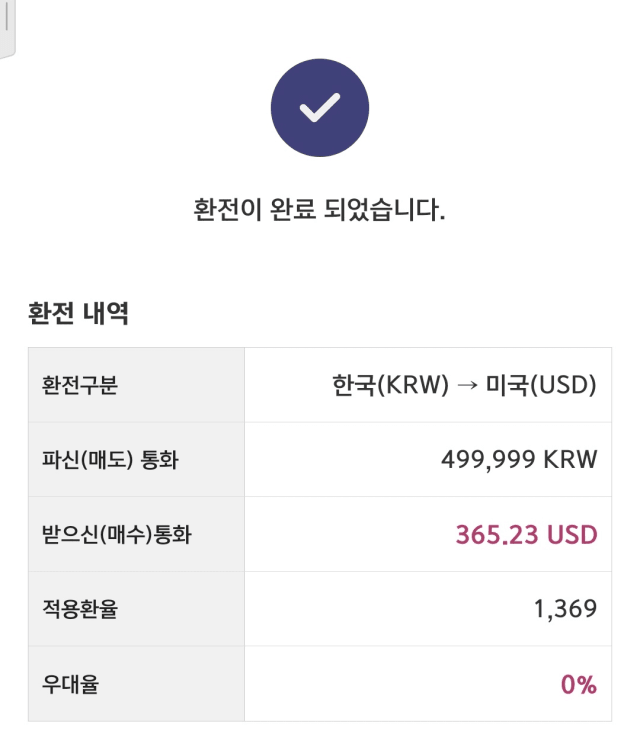Click the 365.23 USD received amount
Image resolution: width=640 pixels, height=744 pixels.
(x=526, y=534)
